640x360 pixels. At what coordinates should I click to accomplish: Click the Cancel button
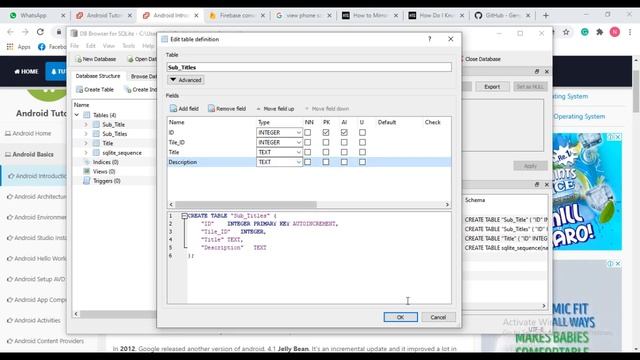pyautogui.click(x=438, y=317)
